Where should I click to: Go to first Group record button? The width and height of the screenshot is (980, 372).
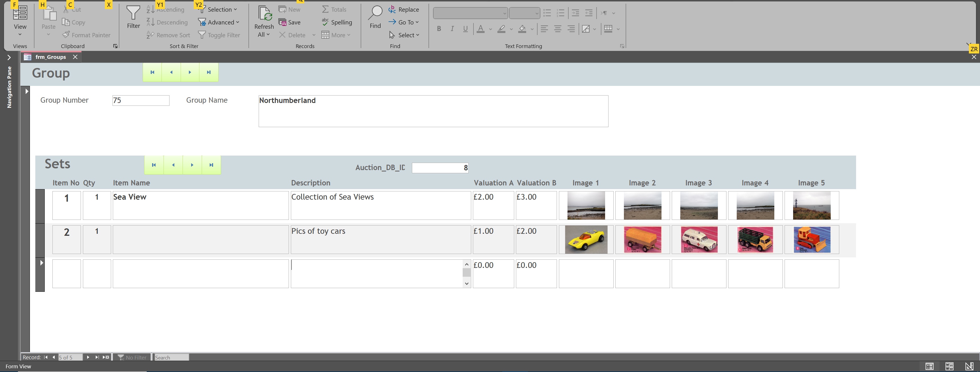tap(152, 72)
